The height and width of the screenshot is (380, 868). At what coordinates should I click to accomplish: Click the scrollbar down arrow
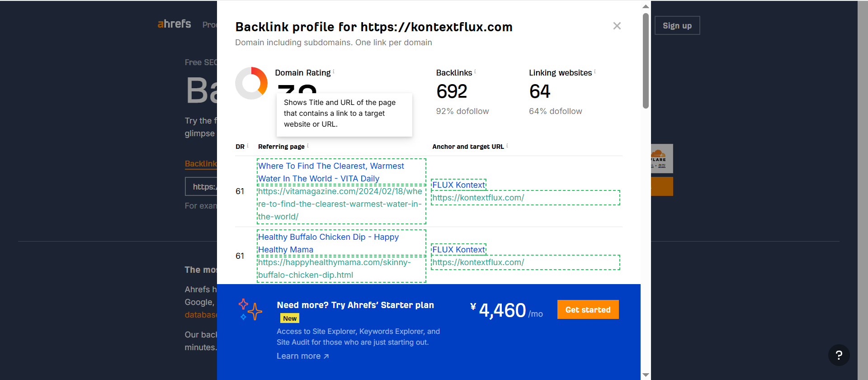click(646, 375)
